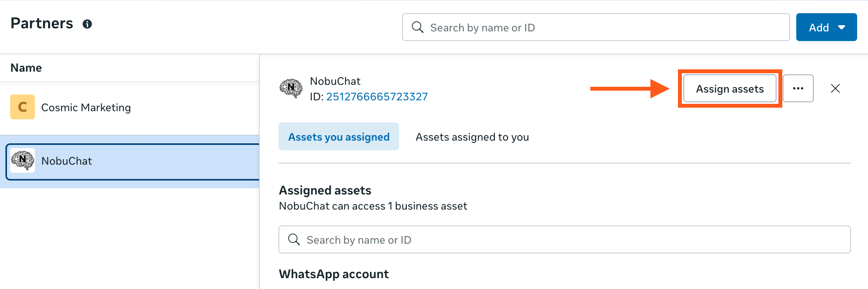The width and height of the screenshot is (868, 289).
Task: Click the Cosmic Marketing orange C avatar
Action: pyautogui.click(x=22, y=107)
